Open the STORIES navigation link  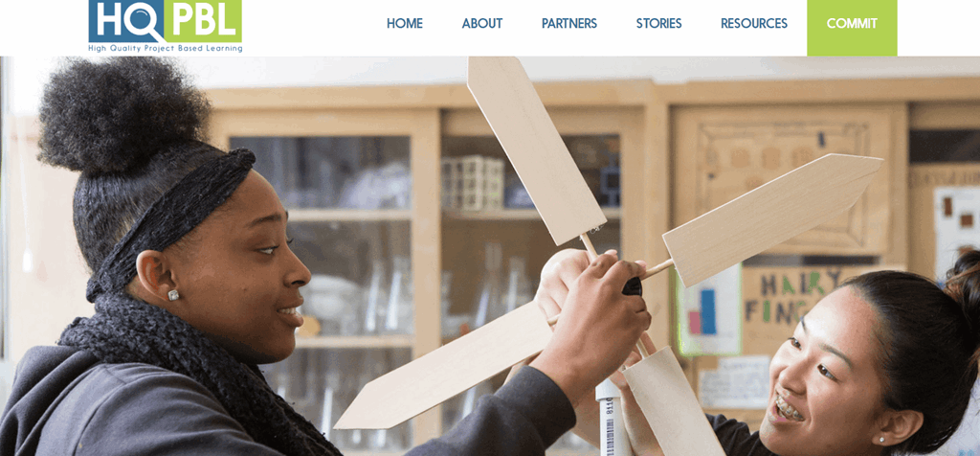[x=658, y=24]
